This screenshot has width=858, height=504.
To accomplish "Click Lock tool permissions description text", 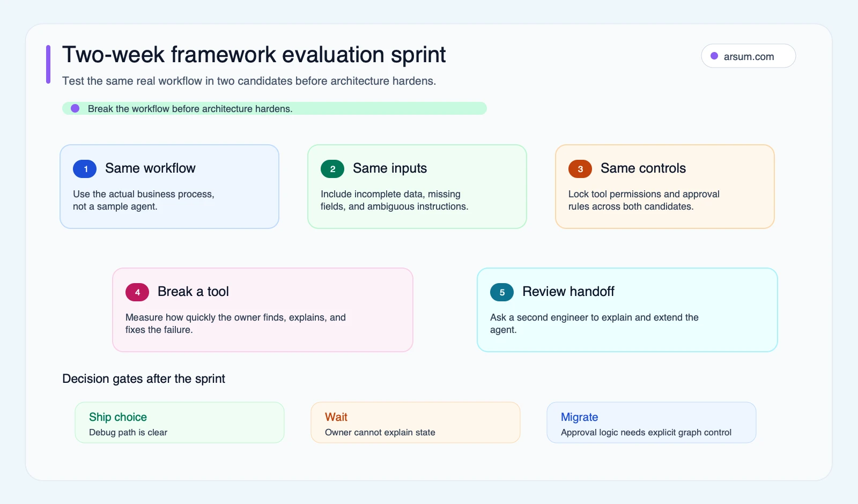I will [644, 200].
